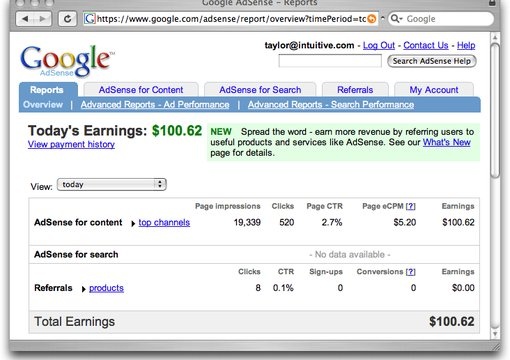Click the $0.00 referrals earnings value
This screenshot has height=360, width=510.
click(x=463, y=288)
